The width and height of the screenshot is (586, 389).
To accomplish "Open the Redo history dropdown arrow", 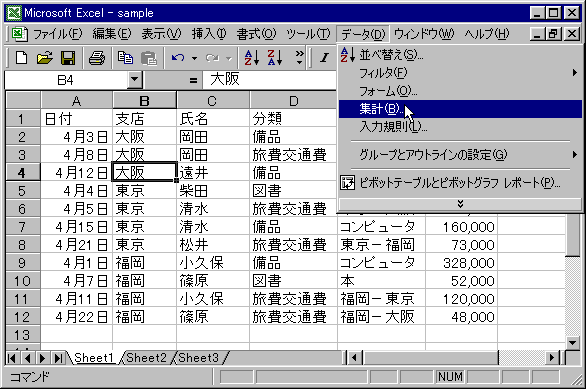I will pyautogui.click(x=229, y=58).
